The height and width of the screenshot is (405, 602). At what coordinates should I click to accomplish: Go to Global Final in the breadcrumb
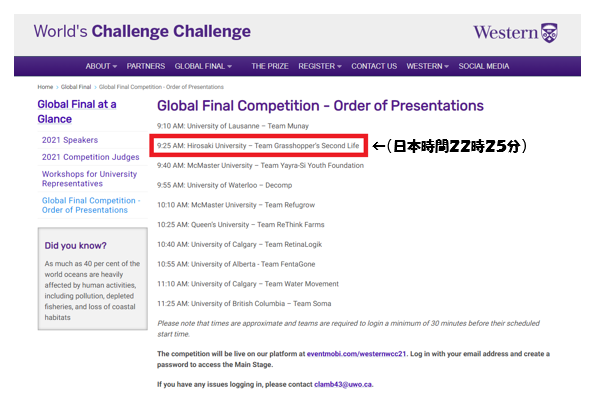pos(76,87)
